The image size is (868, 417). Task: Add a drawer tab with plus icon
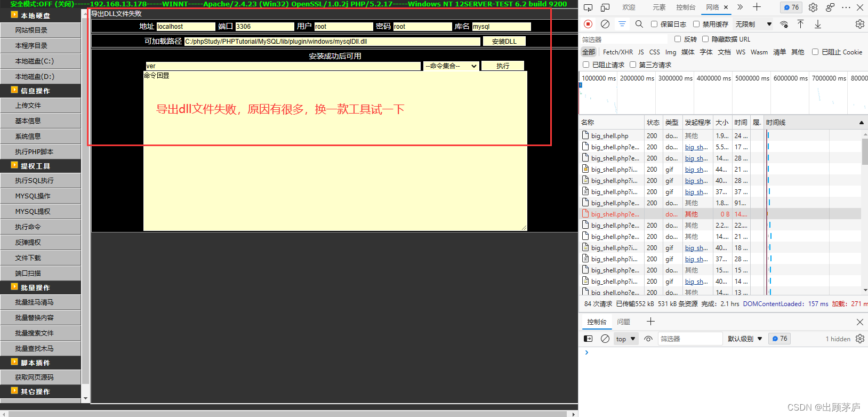pos(650,322)
